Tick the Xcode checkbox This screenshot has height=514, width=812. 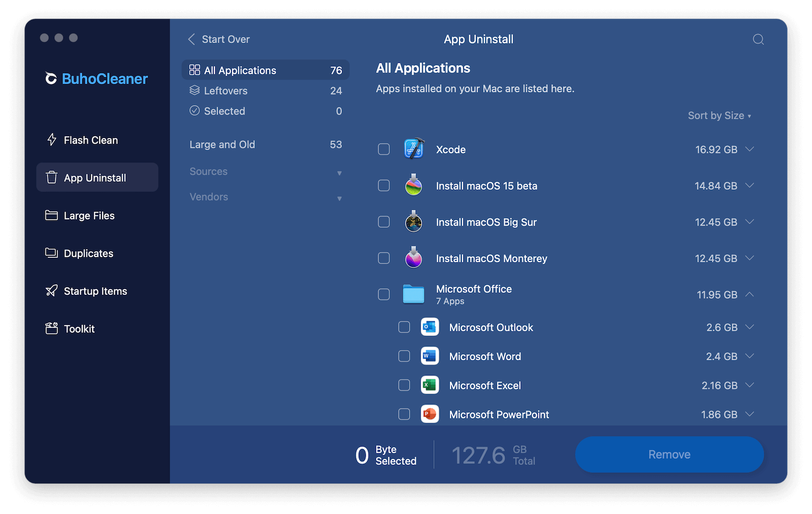[x=384, y=149]
